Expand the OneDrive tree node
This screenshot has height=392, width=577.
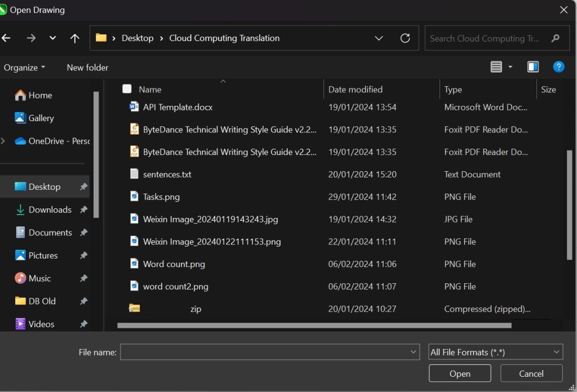[x=3, y=141]
